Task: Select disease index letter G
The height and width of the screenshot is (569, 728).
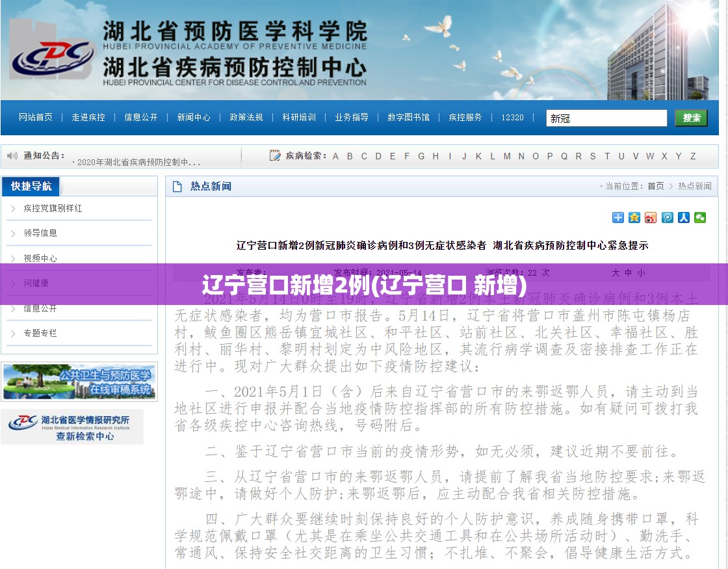Action: coord(421,157)
